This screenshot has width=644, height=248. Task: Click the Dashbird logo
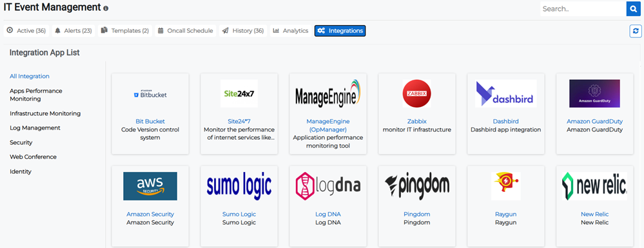click(506, 93)
